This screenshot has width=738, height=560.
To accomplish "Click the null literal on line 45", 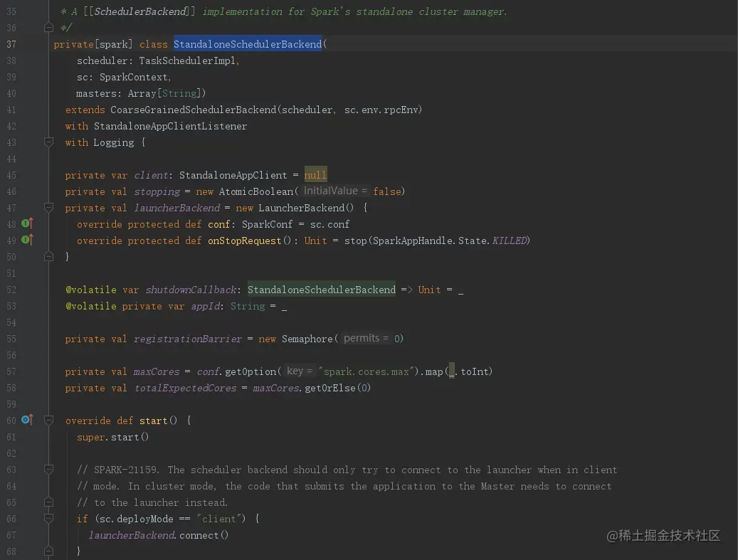I will (x=315, y=174).
